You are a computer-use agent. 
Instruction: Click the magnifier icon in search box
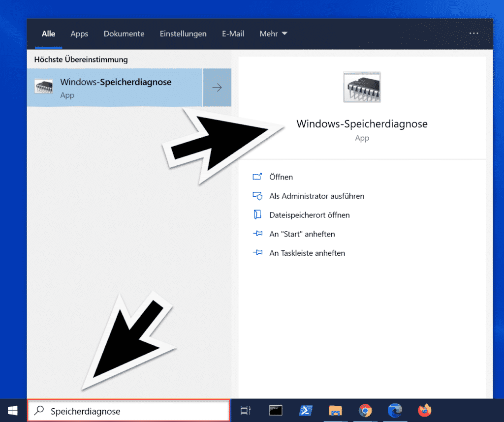(x=39, y=410)
